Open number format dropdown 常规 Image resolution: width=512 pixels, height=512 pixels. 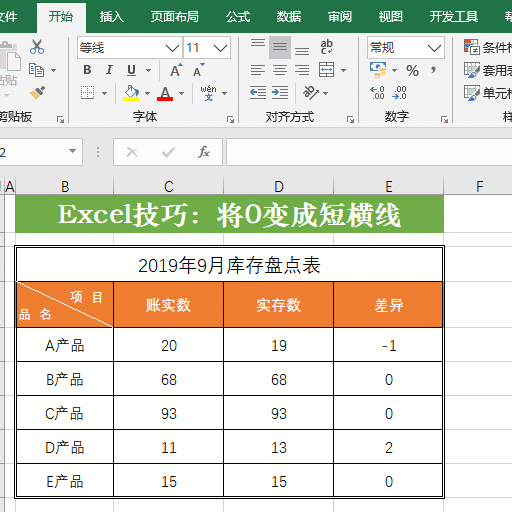click(x=434, y=48)
